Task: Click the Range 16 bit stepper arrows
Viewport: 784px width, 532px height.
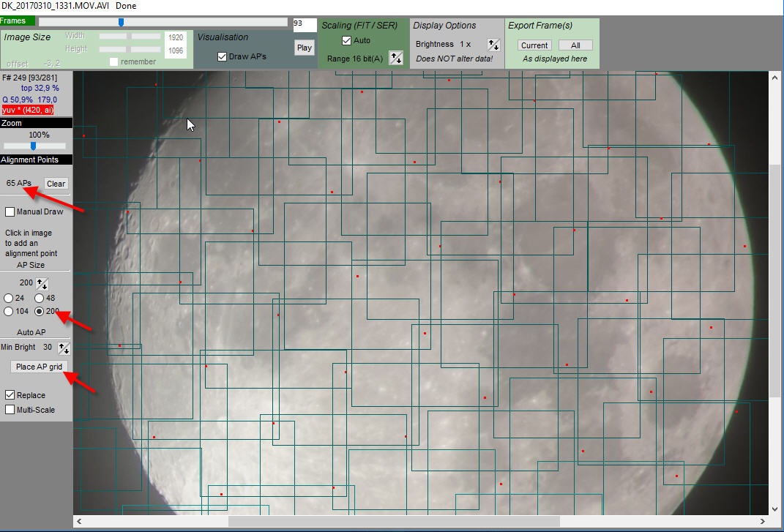Action: pos(395,58)
